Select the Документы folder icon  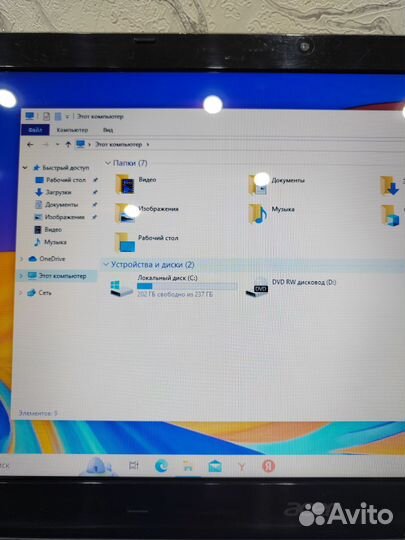tap(258, 185)
